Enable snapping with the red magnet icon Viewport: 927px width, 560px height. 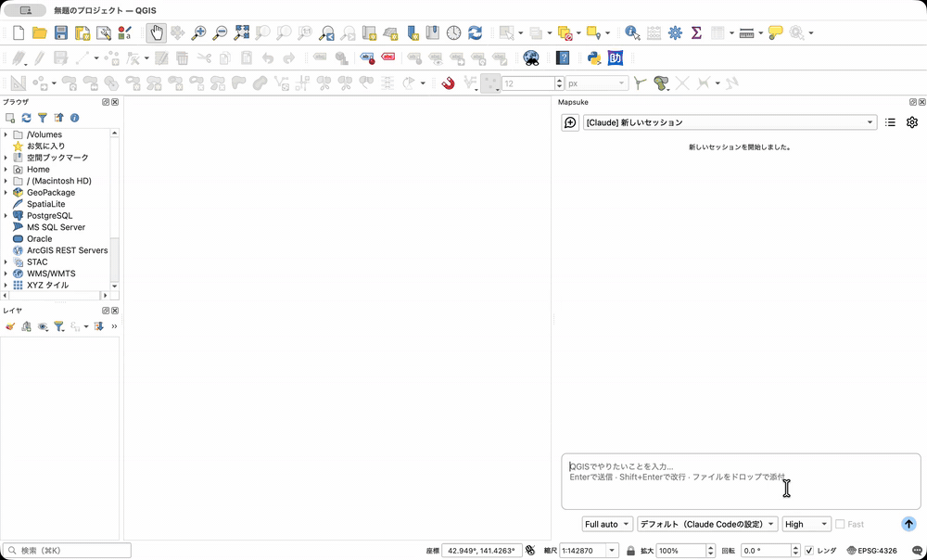click(x=448, y=83)
